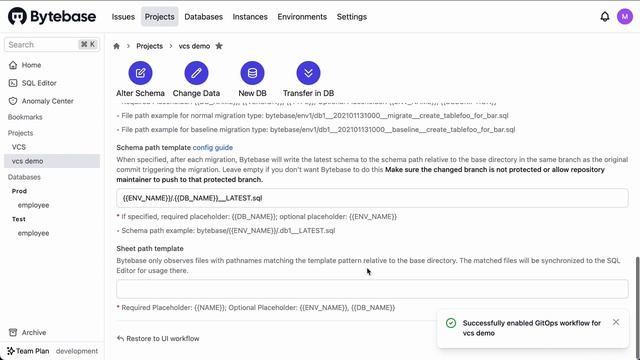Click Restore to UI workflow
This screenshot has width=640, height=360.
(158, 338)
